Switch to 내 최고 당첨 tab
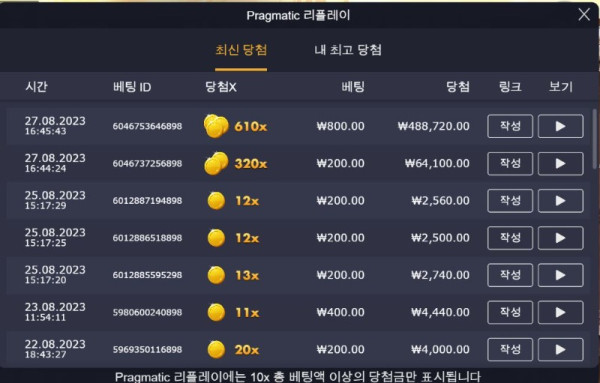This screenshot has width=600, height=383. point(348,50)
